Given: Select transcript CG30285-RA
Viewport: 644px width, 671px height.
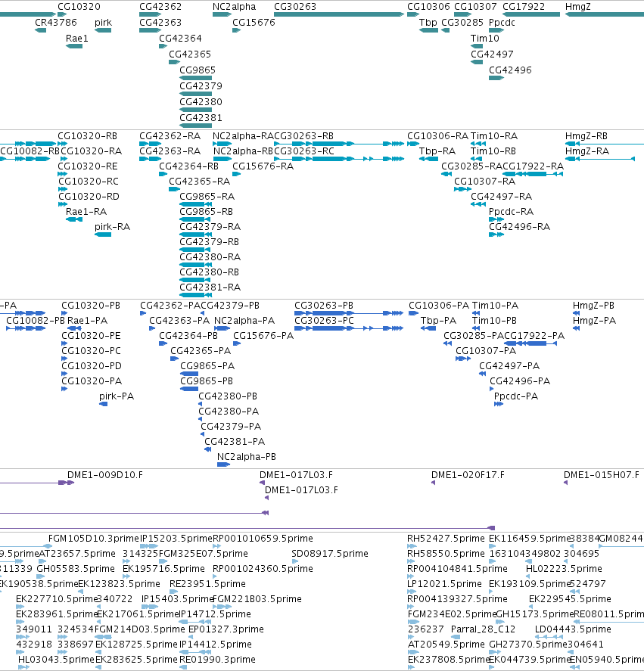Looking at the screenshot, I should [x=472, y=166].
